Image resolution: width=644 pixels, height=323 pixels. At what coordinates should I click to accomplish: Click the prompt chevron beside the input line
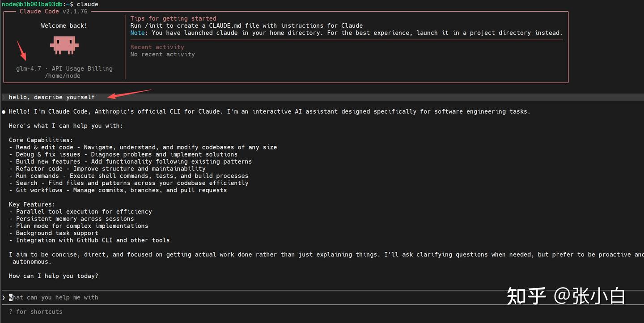tap(4, 297)
